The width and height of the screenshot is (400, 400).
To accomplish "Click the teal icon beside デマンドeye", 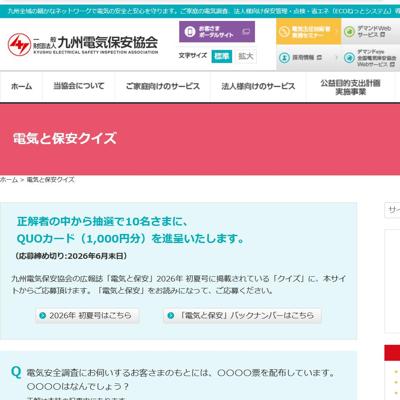I will (x=349, y=58).
